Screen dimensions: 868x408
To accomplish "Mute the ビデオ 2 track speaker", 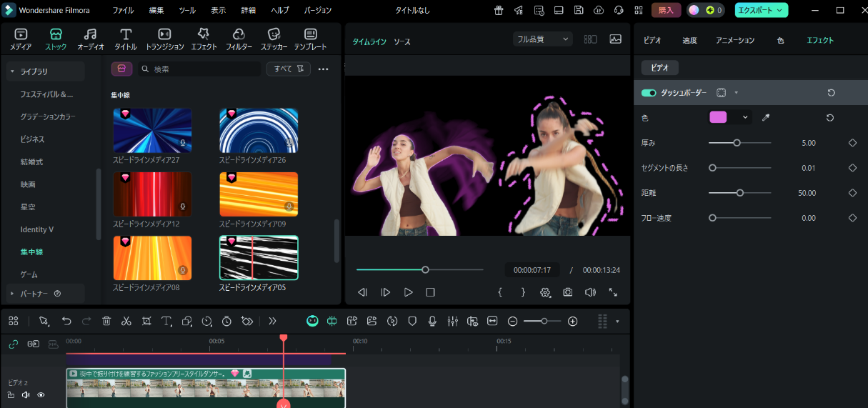I will point(26,394).
